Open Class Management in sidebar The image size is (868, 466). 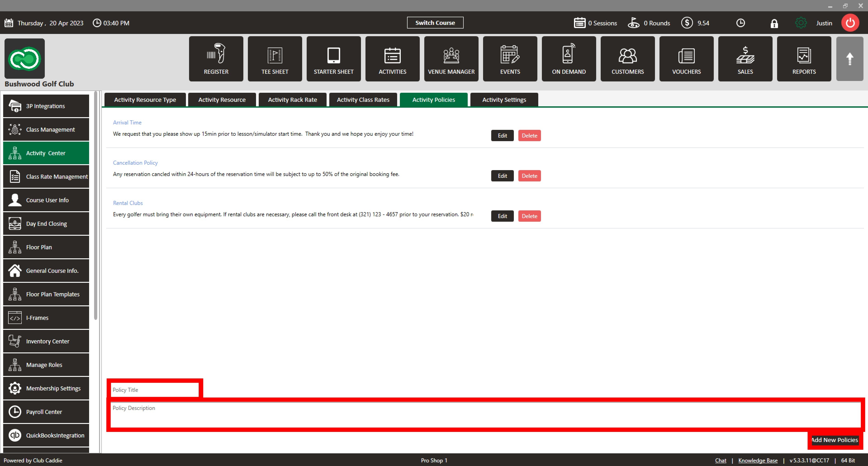click(x=46, y=129)
